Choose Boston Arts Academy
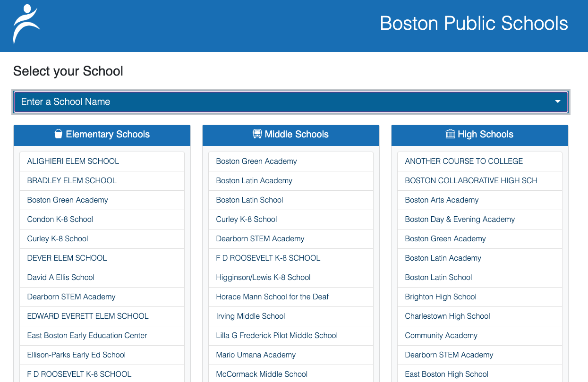 pos(480,200)
